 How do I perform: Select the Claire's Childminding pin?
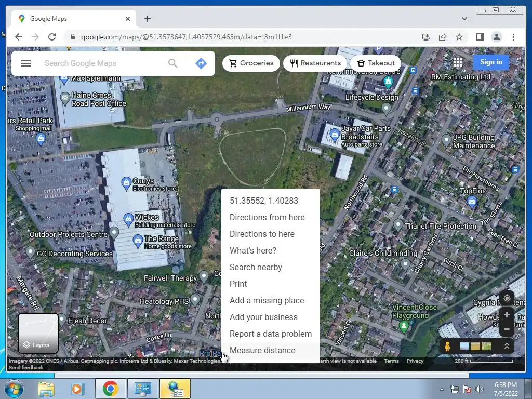pos(405,264)
